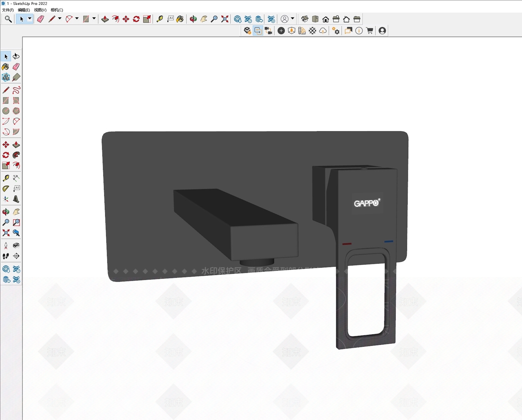This screenshot has height=420, width=522.
Task: Click the dark profile icon in second toolbar row
Action: click(x=382, y=31)
